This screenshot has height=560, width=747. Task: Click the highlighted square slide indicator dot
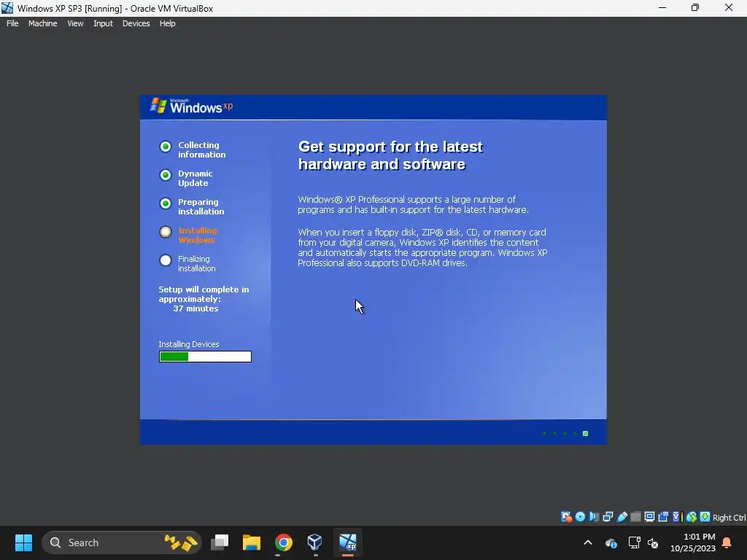586,433
